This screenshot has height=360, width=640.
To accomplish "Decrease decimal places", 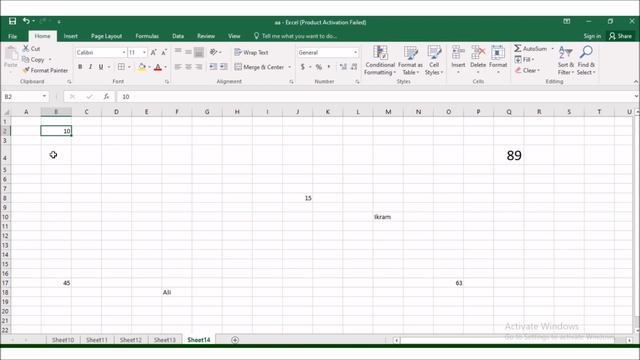I will coord(353,67).
